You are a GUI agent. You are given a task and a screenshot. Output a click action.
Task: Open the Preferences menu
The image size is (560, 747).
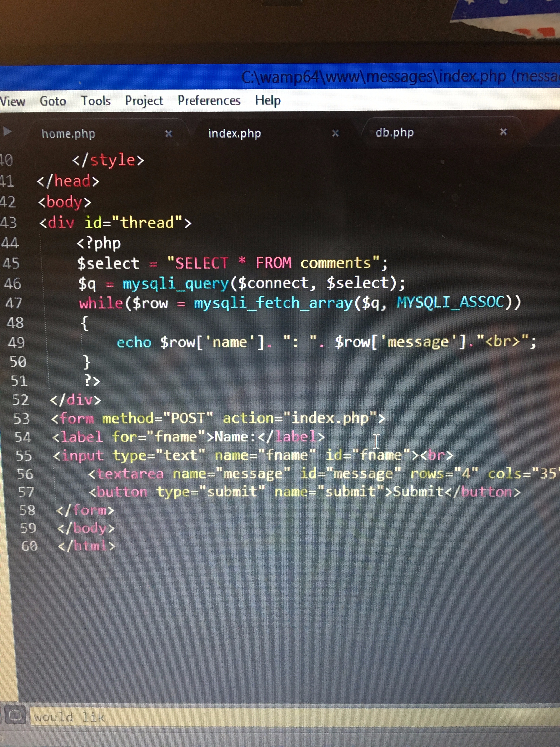pyautogui.click(x=209, y=100)
